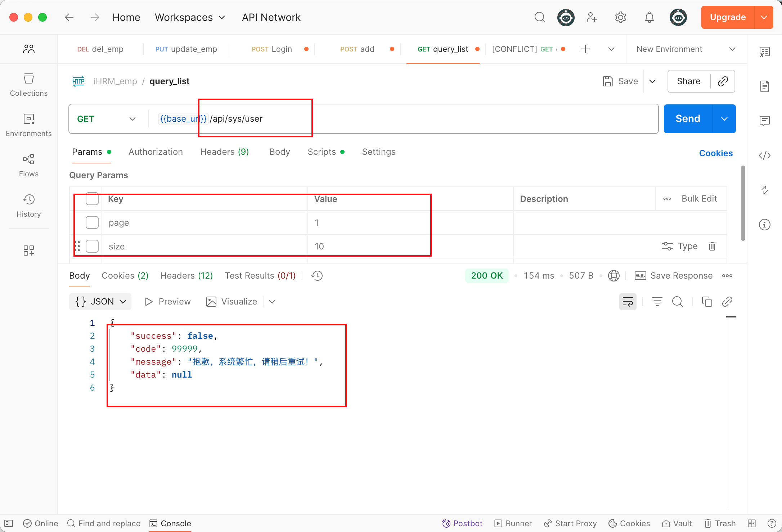Toggle the select-all Key checkbox
This screenshot has height=532, width=782.
(92, 199)
